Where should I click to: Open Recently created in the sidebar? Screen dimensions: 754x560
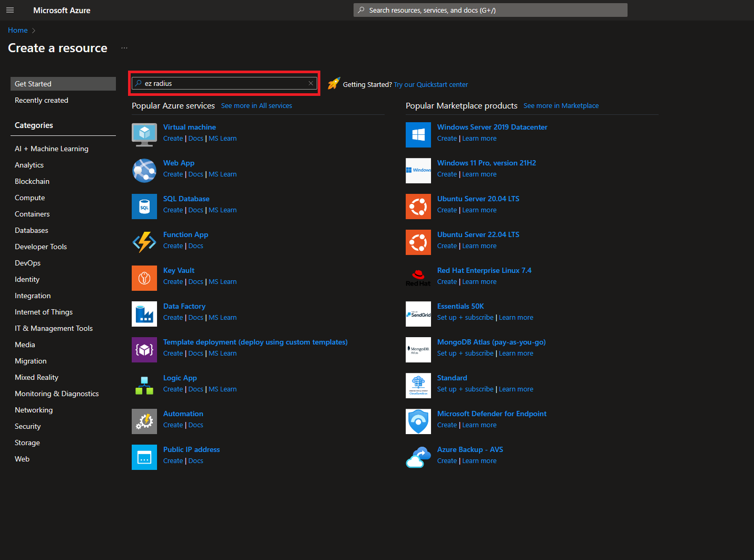click(x=42, y=100)
